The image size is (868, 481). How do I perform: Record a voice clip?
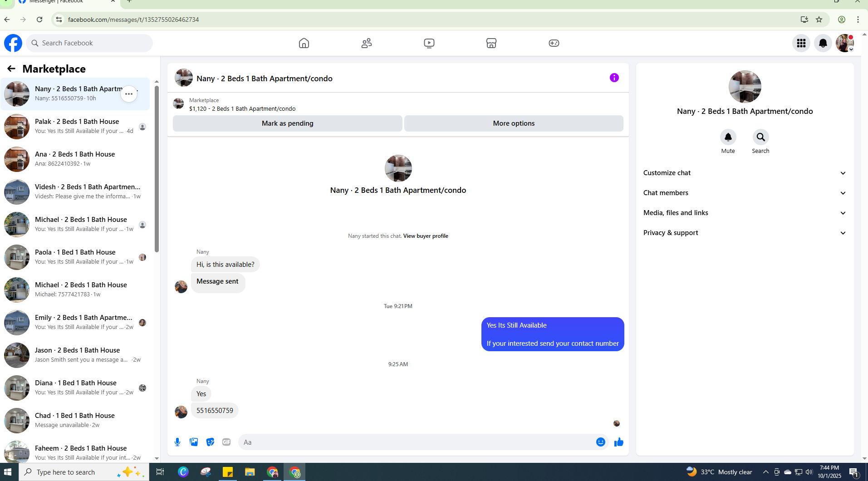177,442
